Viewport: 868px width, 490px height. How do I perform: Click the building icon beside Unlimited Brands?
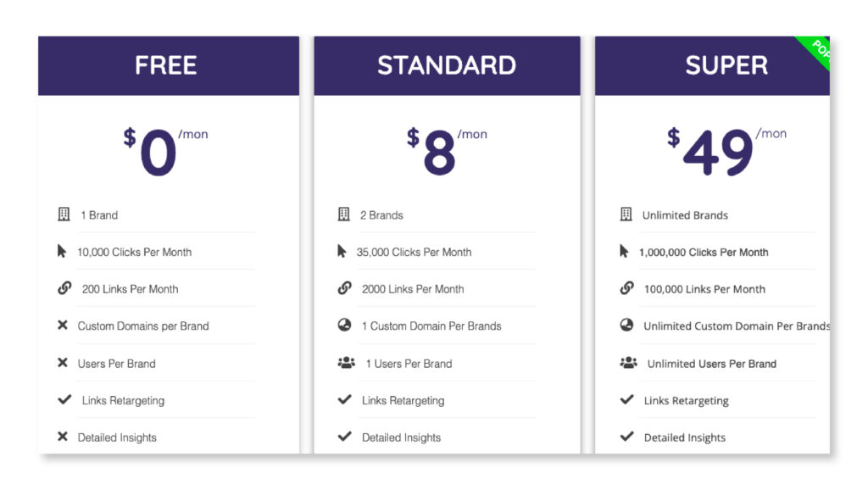point(626,214)
